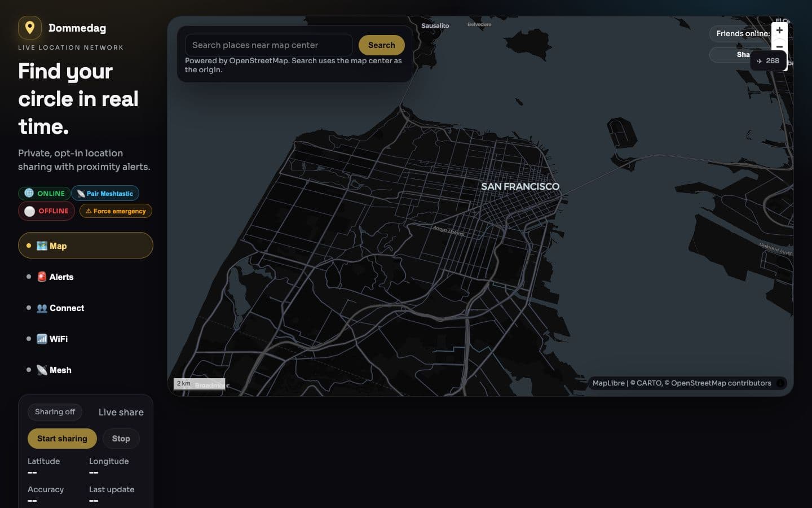Image resolution: width=812 pixels, height=508 pixels.
Task: Toggle the map attribution info icon
Action: [x=780, y=383]
